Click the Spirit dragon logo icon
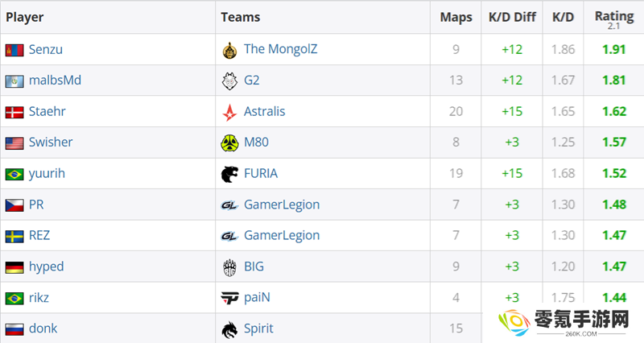Screen dimensions: 644x343 229,329
